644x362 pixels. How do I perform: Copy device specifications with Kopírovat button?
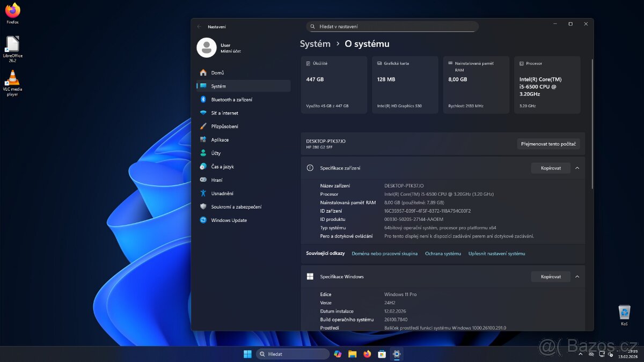click(x=551, y=168)
